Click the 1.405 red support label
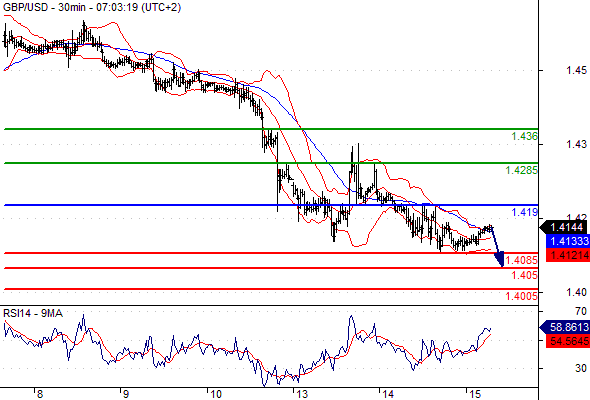 click(x=525, y=275)
